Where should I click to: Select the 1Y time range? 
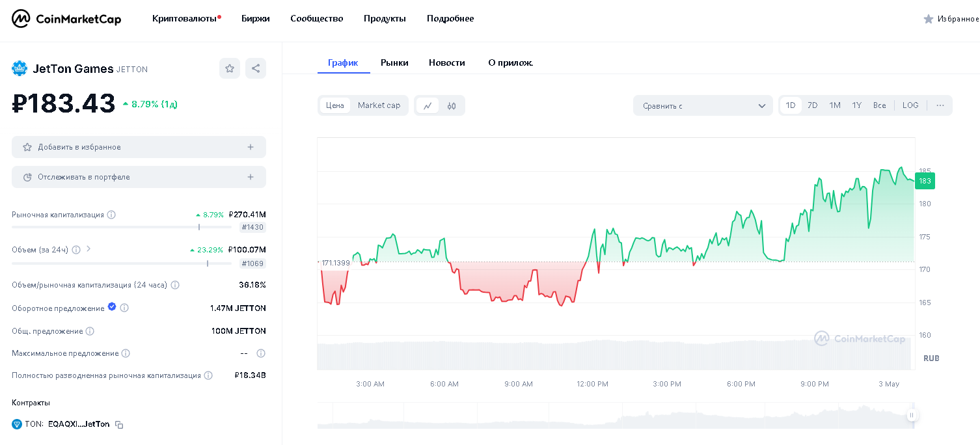(x=857, y=105)
